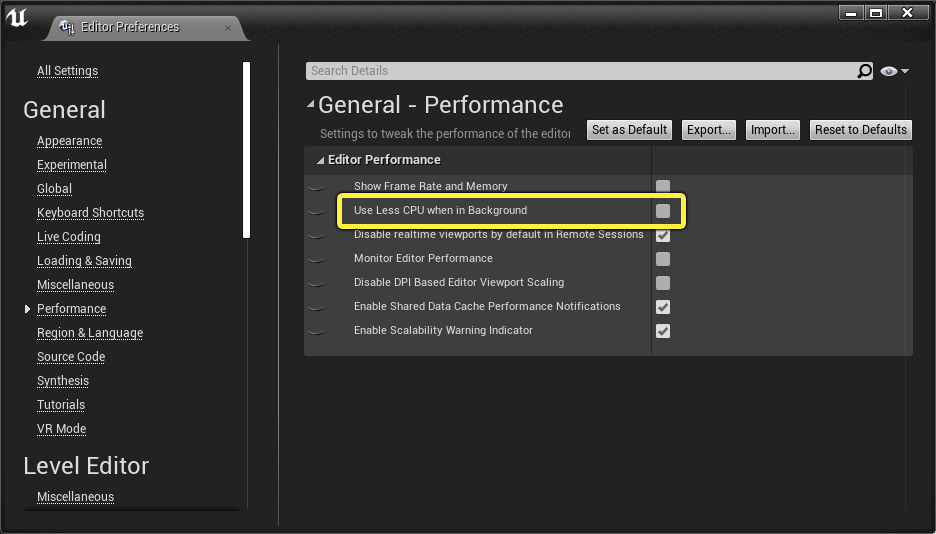Click the Unreal Engine logo icon

17,18
